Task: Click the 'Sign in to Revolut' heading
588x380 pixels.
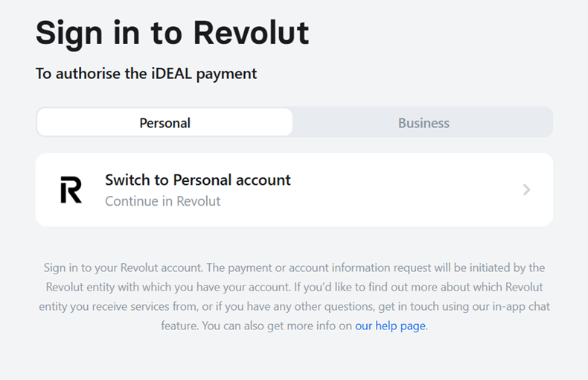Action: point(172,33)
